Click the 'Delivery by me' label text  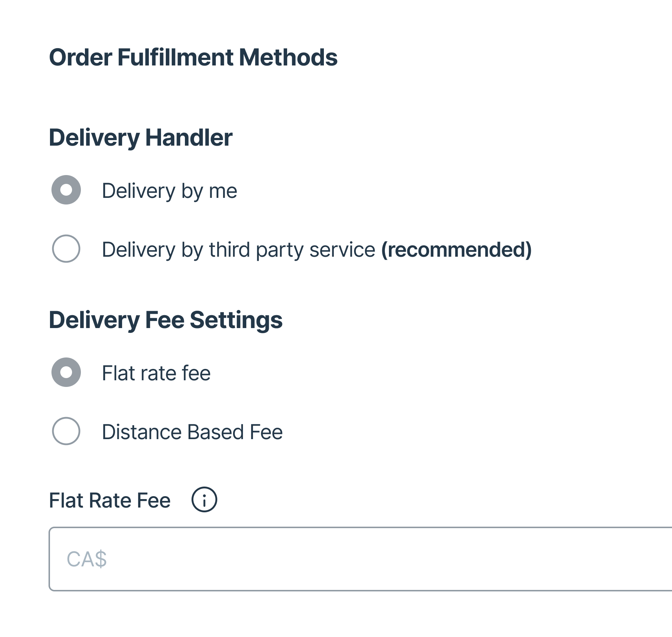(x=169, y=191)
